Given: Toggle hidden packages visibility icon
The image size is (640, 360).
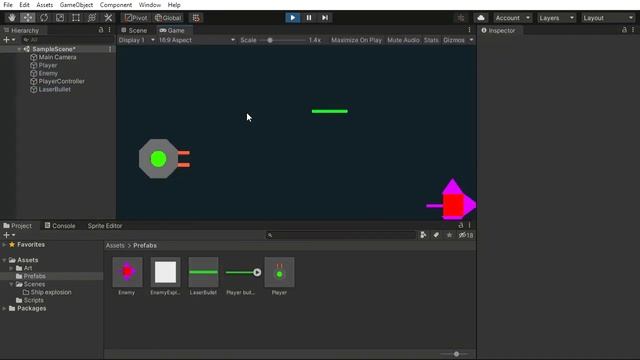Looking at the screenshot, I should [x=466, y=235].
